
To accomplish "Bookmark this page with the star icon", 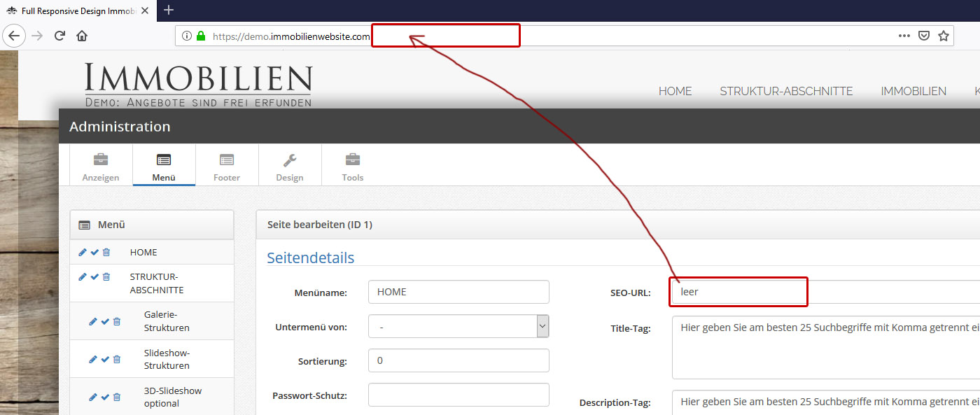I will [944, 36].
